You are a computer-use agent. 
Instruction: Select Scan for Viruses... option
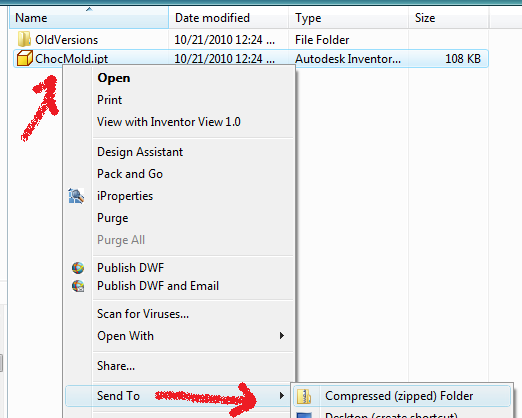tap(143, 314)
